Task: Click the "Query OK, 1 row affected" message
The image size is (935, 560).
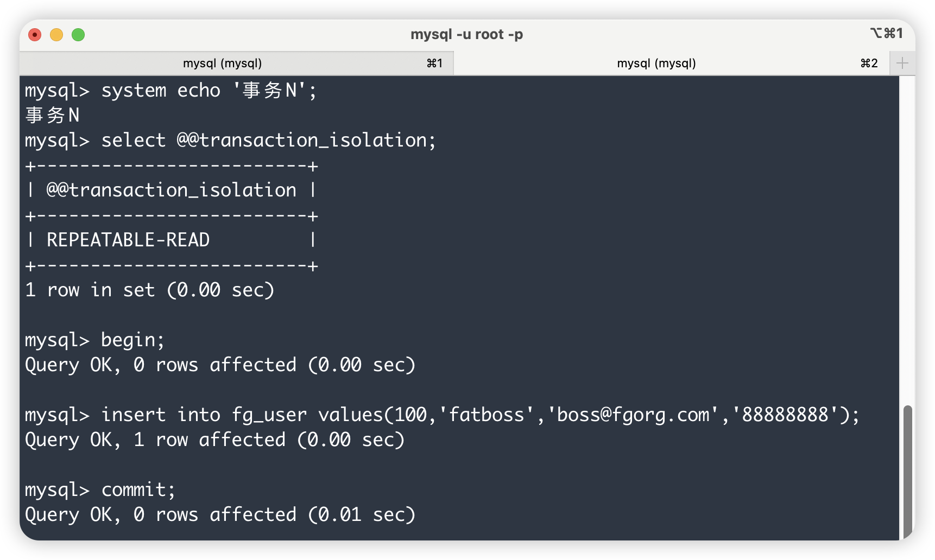Action: [215, 440]
